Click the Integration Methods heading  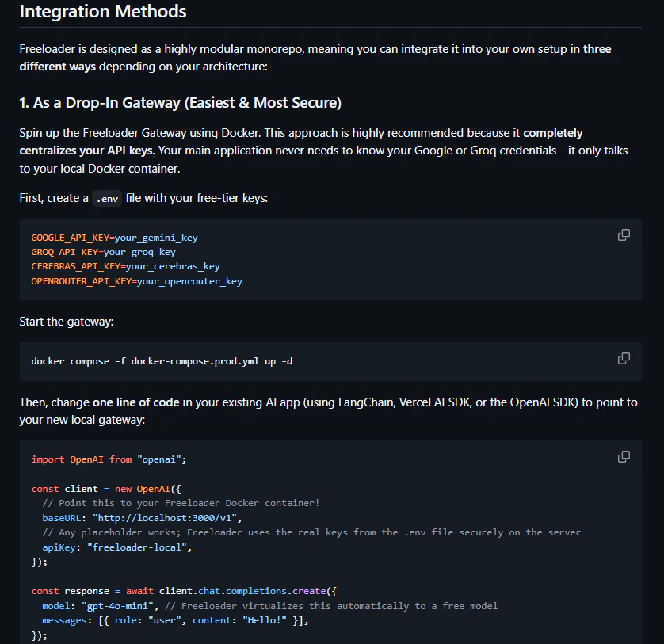103,11
